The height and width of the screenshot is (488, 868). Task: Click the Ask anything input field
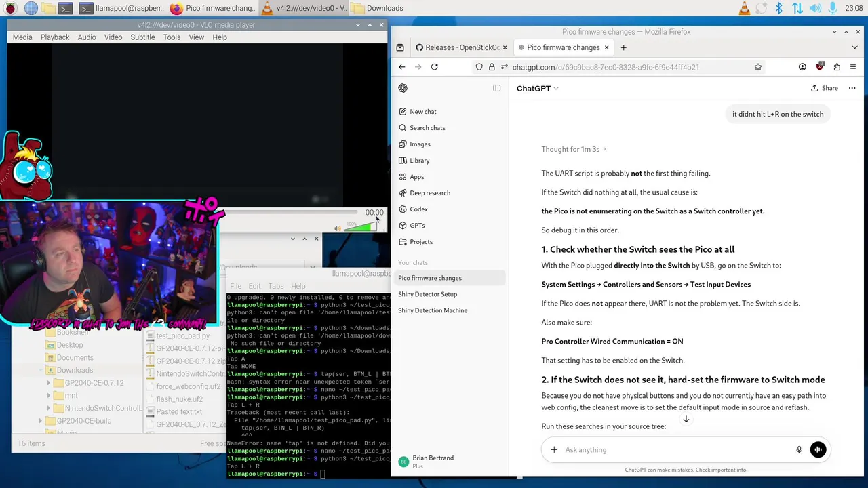point(677,449)
